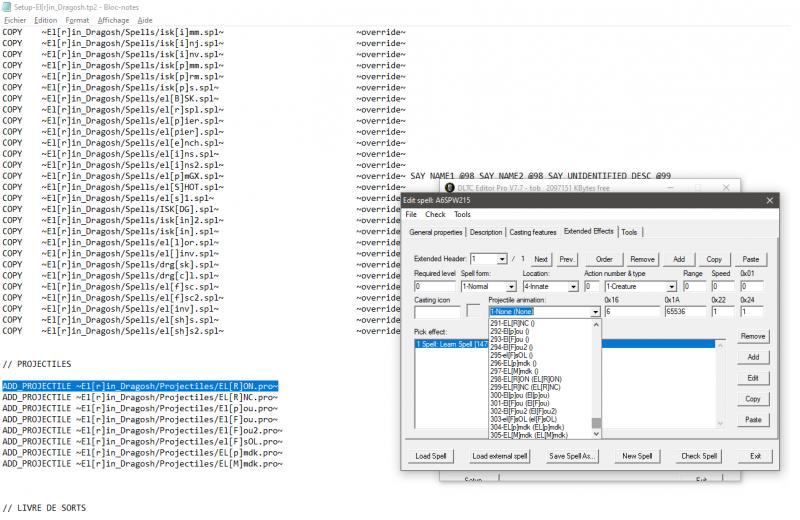
Task: Open the Aide menu in Notepad
Action: click(x=145, y=20)
